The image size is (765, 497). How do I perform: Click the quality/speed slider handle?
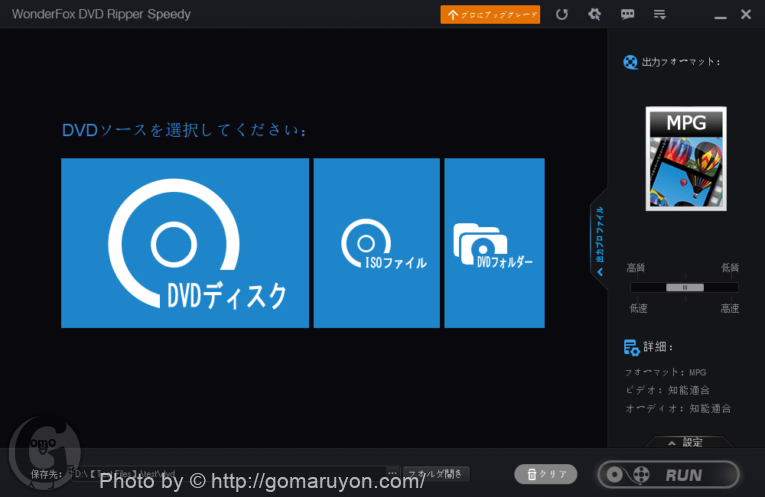tap(685, 287)
